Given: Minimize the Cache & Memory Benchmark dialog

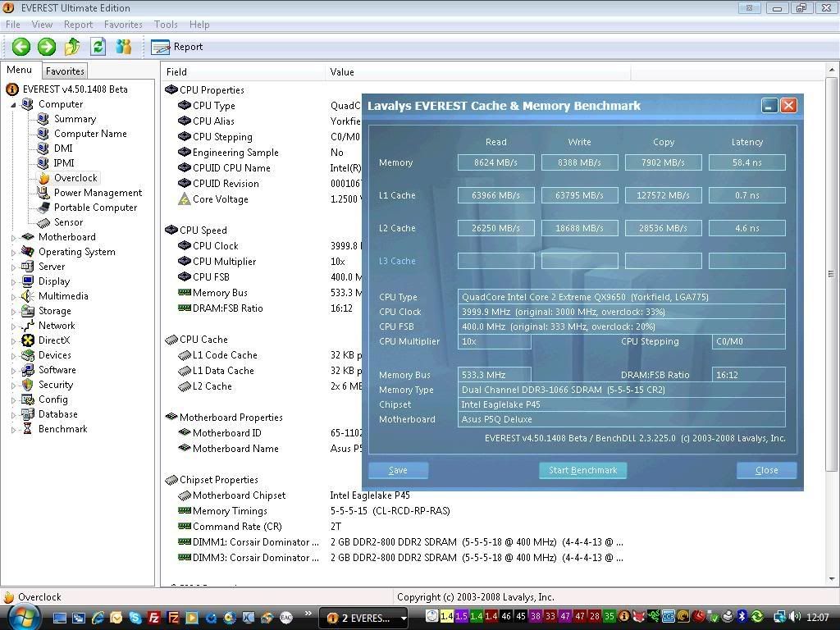Looking at the screenshot, I should click(769, 106).
